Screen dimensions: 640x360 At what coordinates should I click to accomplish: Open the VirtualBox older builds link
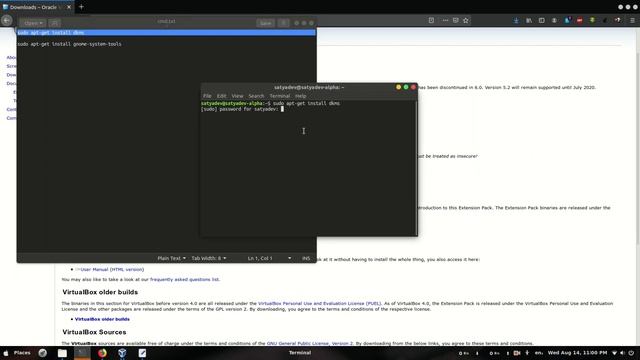pyautogui.click(x=102, y=319)
